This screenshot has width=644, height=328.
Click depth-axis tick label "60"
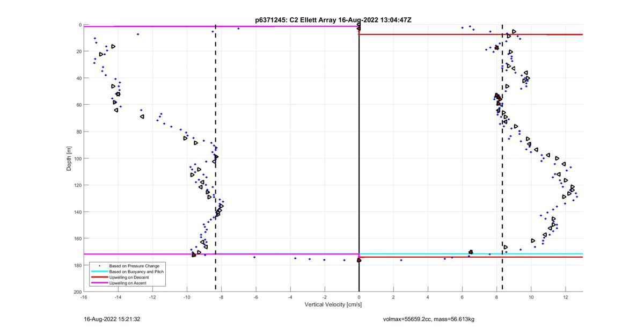[x=78, y=105]
